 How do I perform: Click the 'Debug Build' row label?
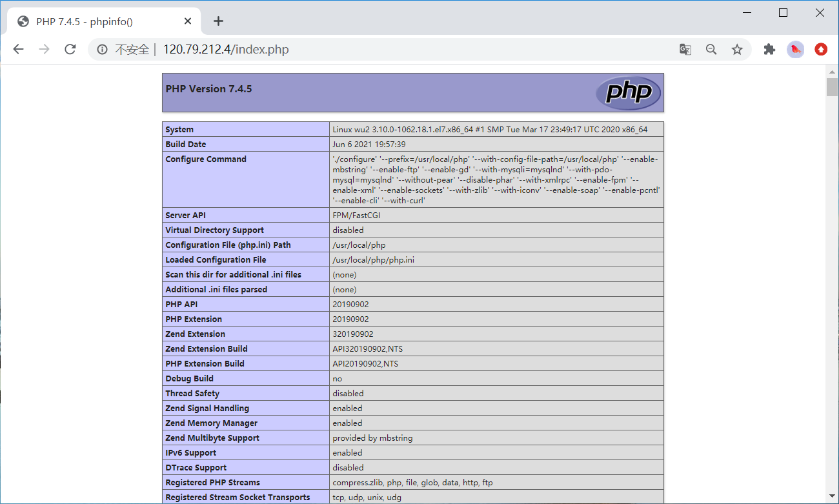pos(190,379)
